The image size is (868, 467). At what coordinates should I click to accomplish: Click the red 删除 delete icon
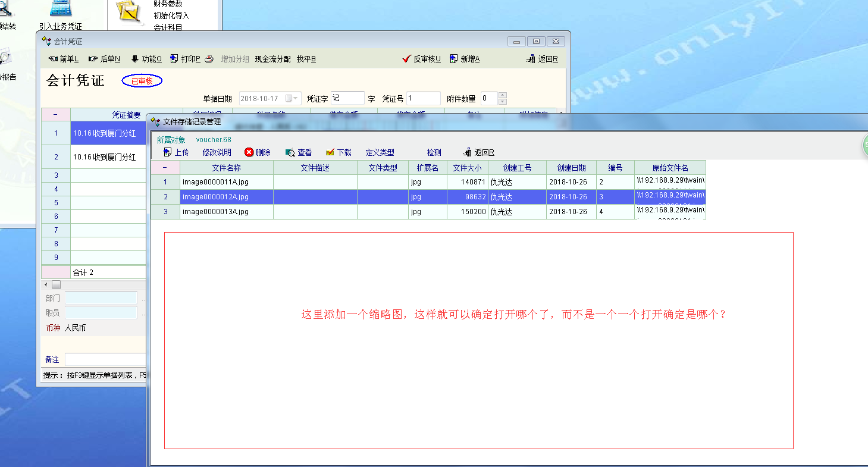(249, 152)
